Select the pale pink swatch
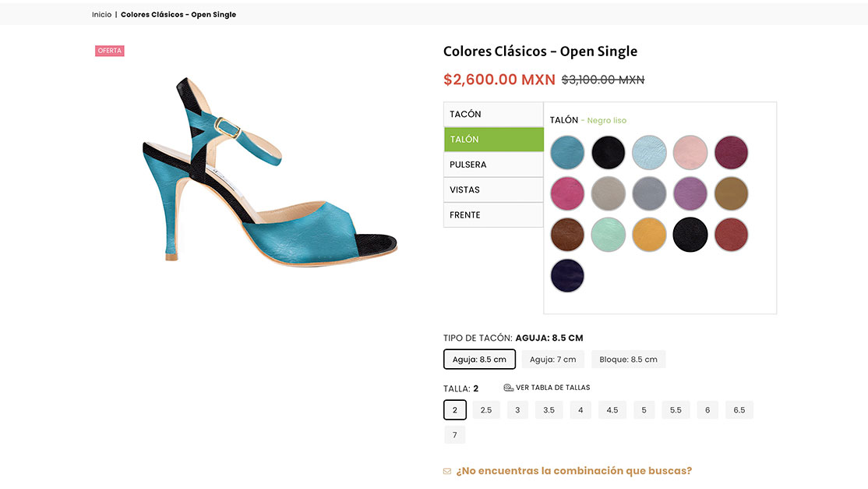 tap(690, 153)
